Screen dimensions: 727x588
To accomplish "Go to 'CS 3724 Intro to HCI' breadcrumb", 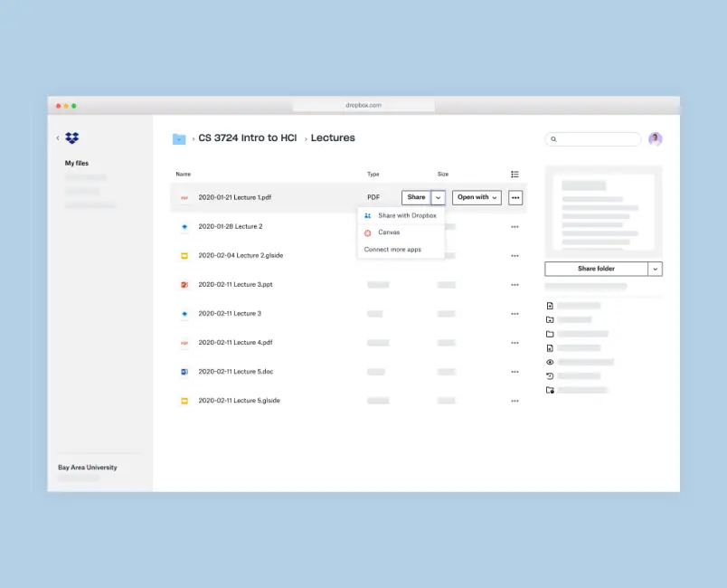I will pyautogui.click(x=248, y=138).
